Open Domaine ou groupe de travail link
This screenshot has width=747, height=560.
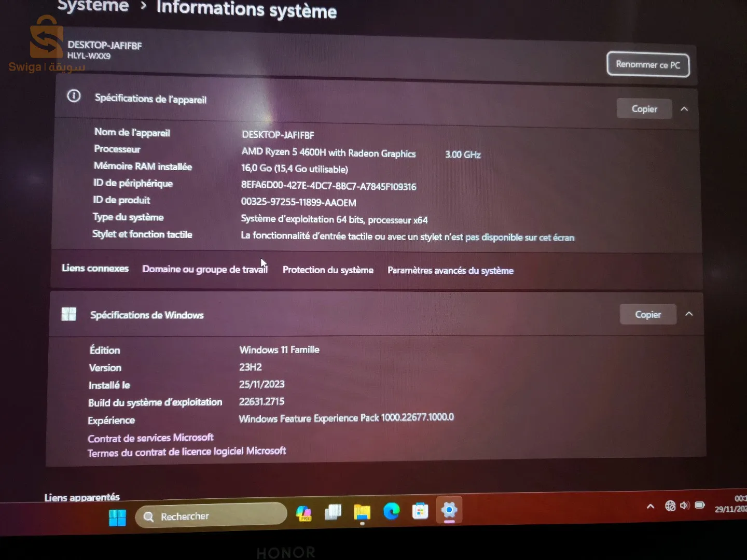[205, 269]
